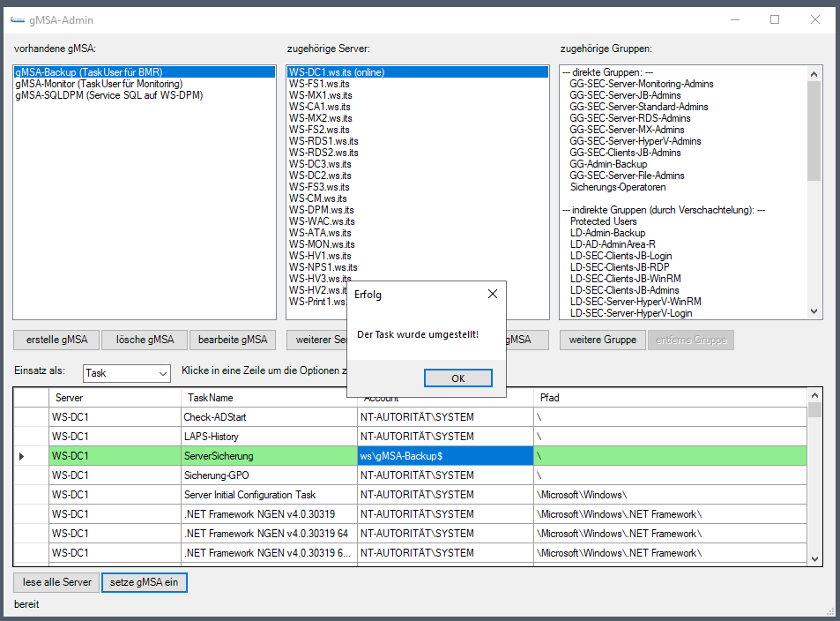Select Server Initial Configuration Task cell
840x621 pixels.
click(269, 495)
